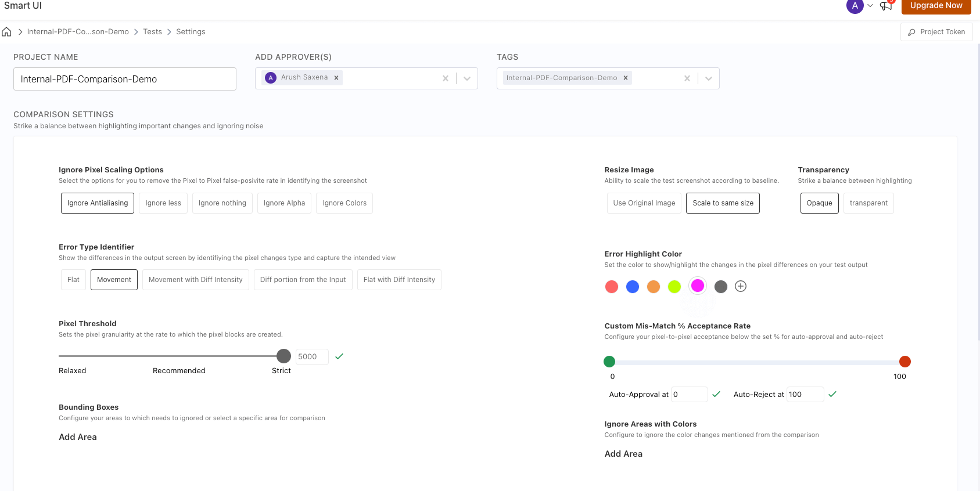980x491 pixels.
Task: Open account menu chevron beside avatar
Action: coord(870,6)
